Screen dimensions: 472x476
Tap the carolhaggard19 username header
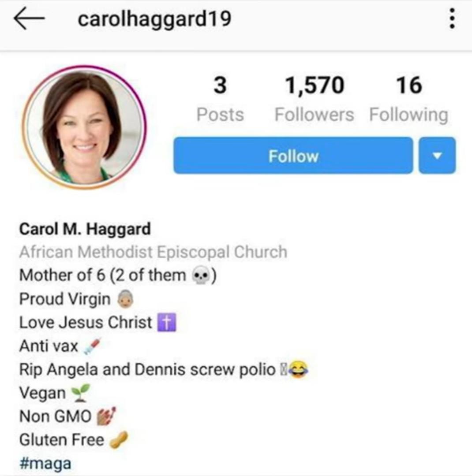point(155,19)
